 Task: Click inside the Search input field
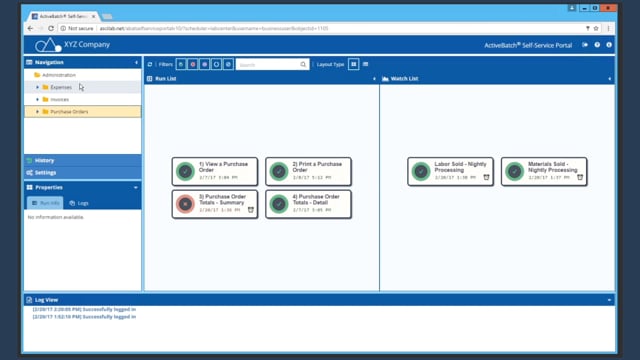click(268, 64)
